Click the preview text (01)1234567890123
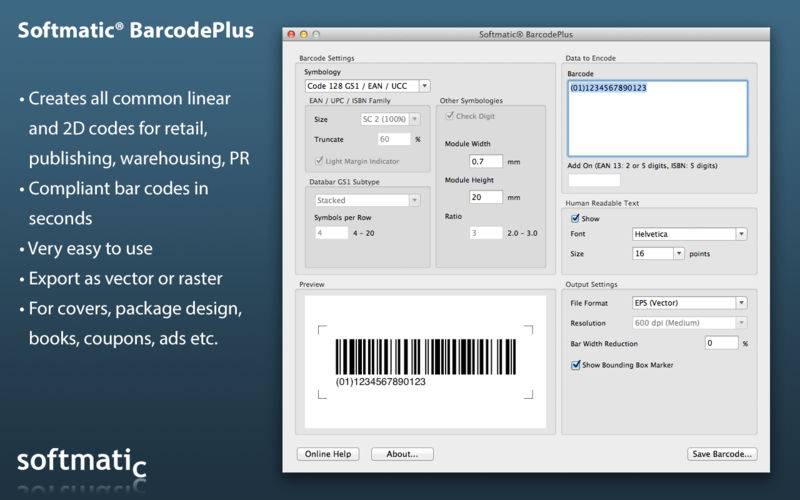Image resolution: width=800 pixels, height=500 pixels. click(x=380, y=382)
